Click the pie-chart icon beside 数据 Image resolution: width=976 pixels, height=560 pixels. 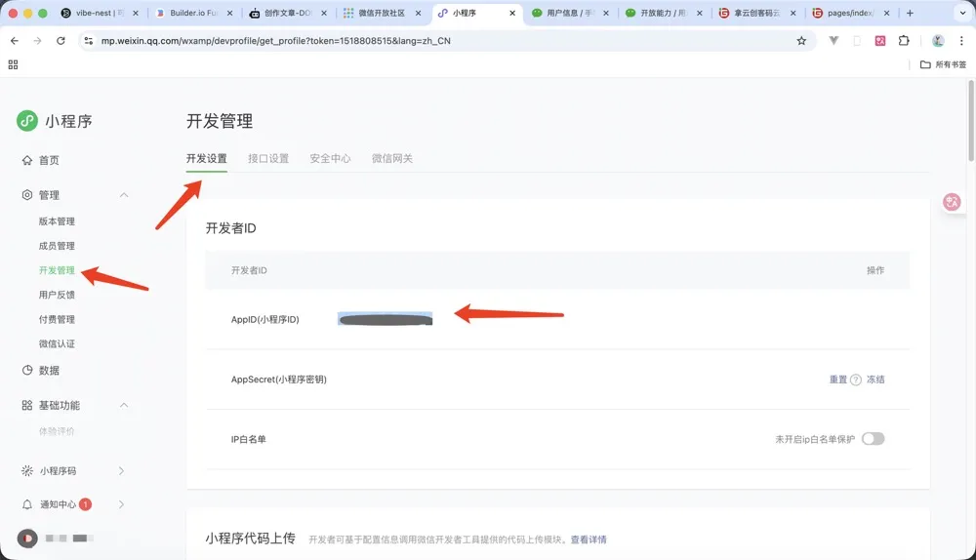(26, 370)
